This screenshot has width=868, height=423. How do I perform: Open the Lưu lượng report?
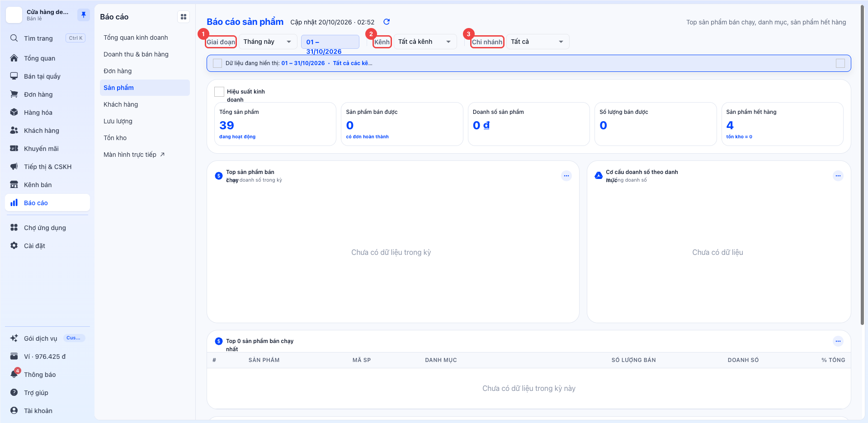click(145, 121)
